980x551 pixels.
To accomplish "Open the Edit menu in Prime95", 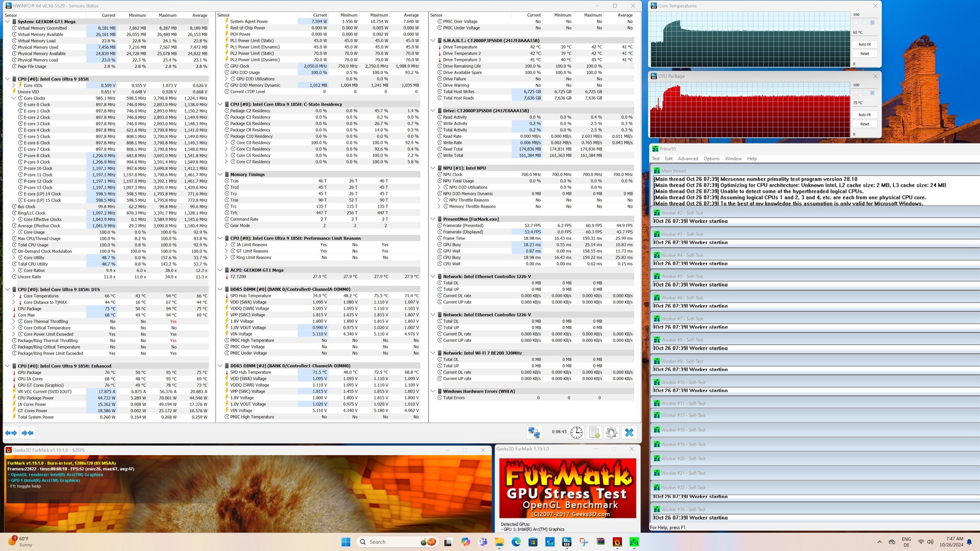I will [669, 159].
